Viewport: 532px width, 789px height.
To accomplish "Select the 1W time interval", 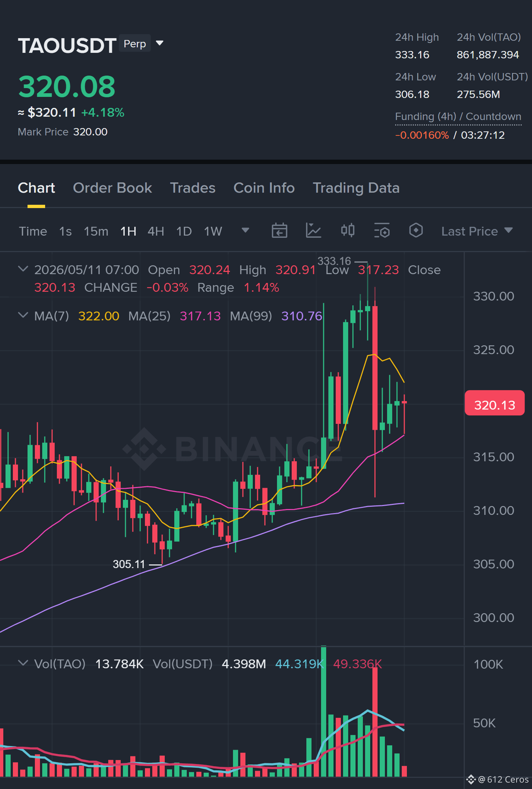I will 213,232.
